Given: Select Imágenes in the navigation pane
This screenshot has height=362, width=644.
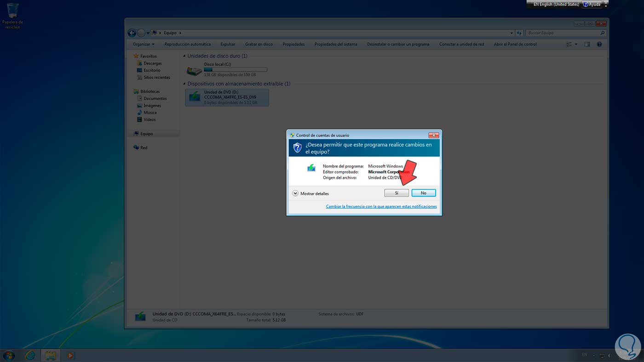Looking at the screenshot, I should 149,106.
